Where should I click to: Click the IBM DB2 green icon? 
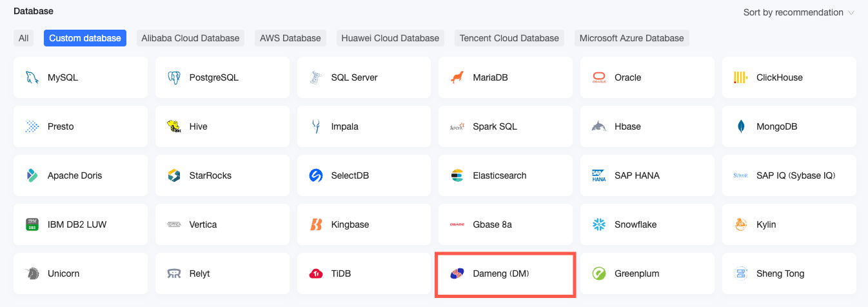point(32,224)
